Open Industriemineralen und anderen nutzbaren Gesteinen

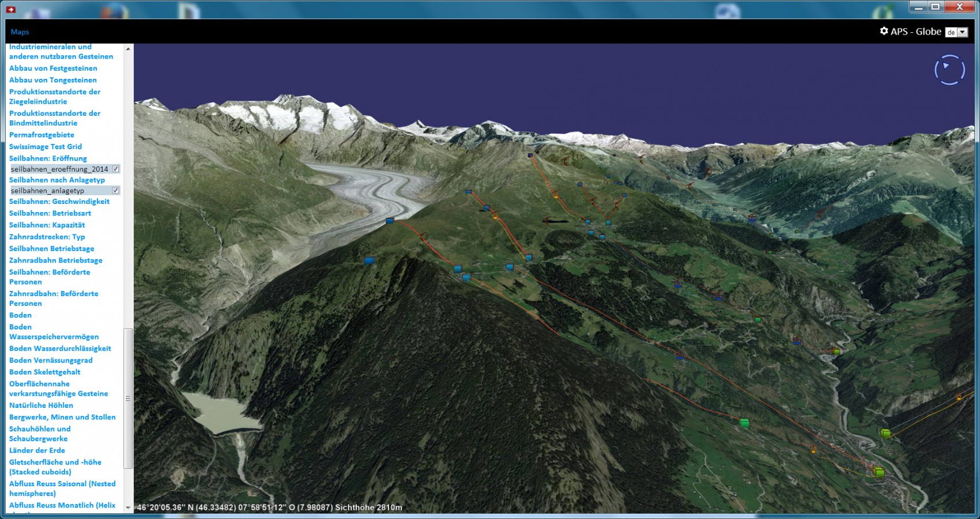(x=61, y=51)
